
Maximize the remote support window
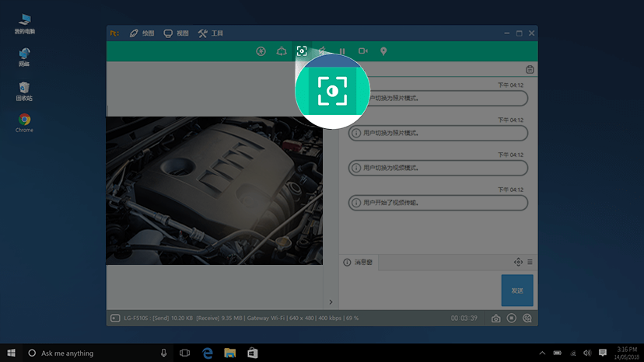(519, 33)
